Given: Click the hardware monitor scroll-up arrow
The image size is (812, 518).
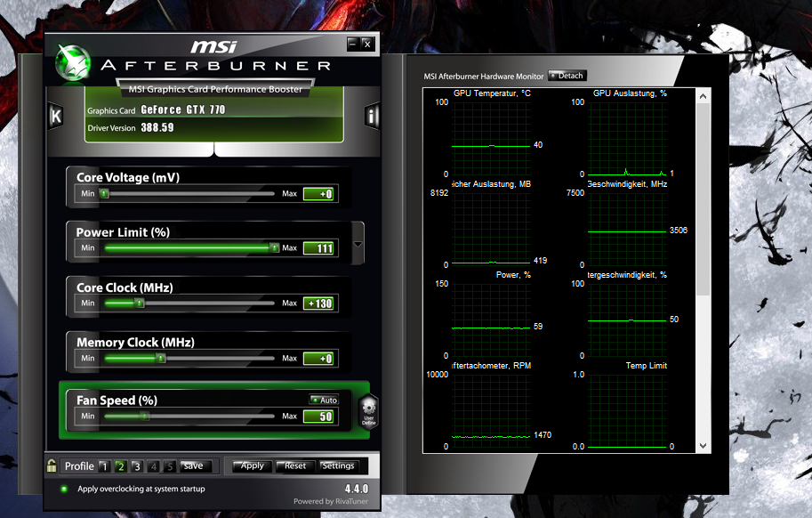Looking at the screenshot, I should [703, 96].
